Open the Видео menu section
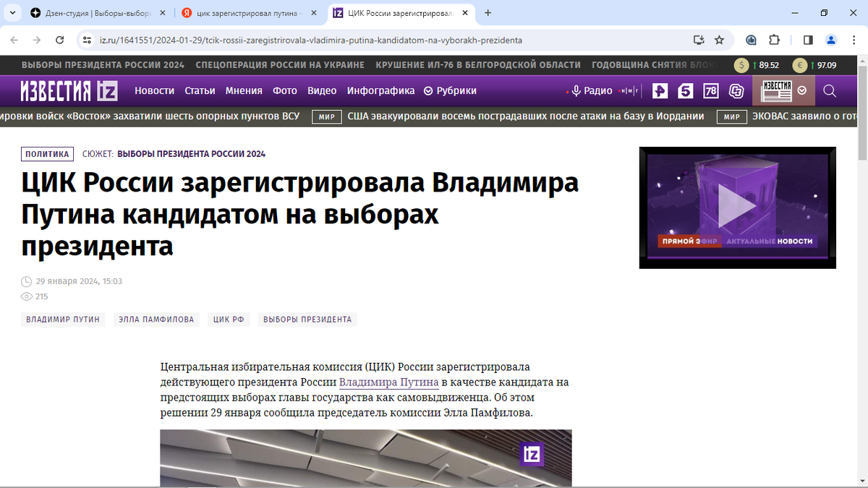The height and width of the screenshot is (488, 868). coord(322,90)
